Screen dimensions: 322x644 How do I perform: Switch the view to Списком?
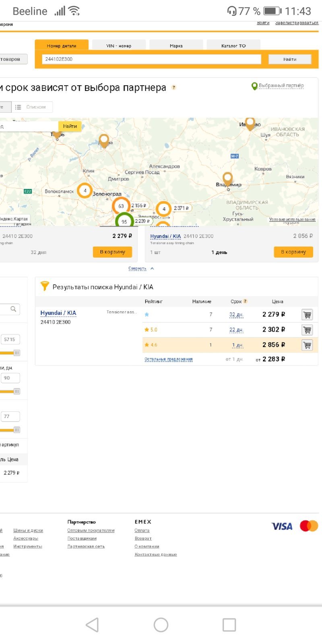click(x=32, y=107)
